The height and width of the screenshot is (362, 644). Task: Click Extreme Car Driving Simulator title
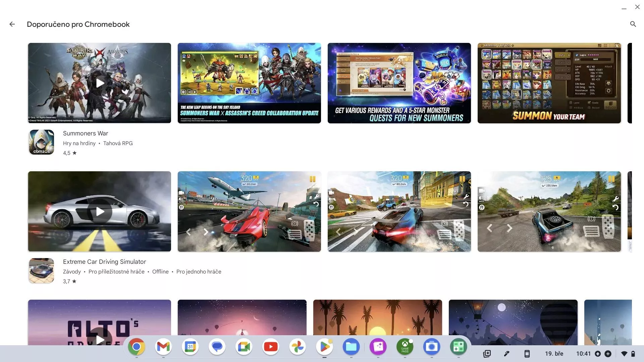click(104, 262)
